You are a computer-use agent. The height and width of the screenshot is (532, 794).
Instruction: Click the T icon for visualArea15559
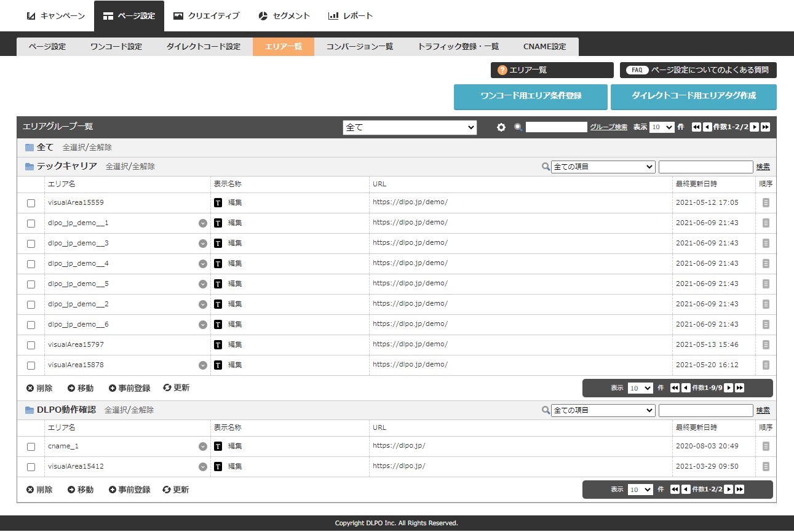[x=218, y=202]
